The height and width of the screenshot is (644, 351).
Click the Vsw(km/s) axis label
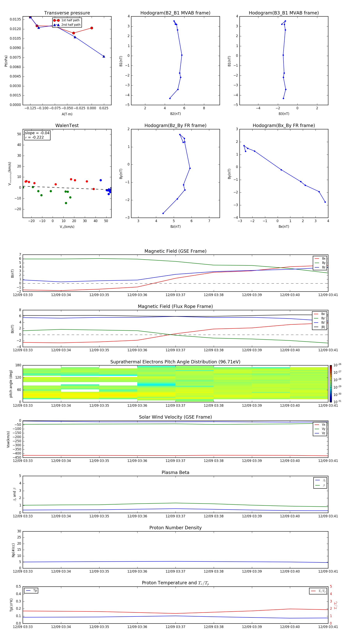pyautogui.click(x=8, y=439)
